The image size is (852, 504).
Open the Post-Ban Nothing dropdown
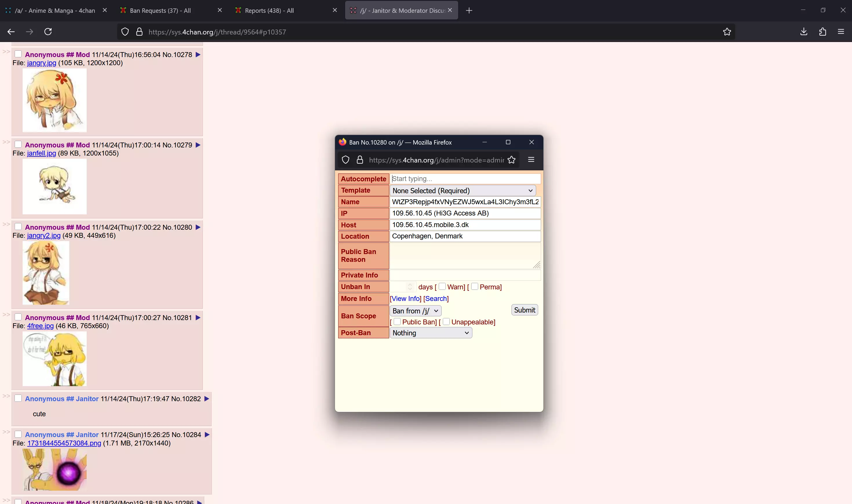click(431, 333)
